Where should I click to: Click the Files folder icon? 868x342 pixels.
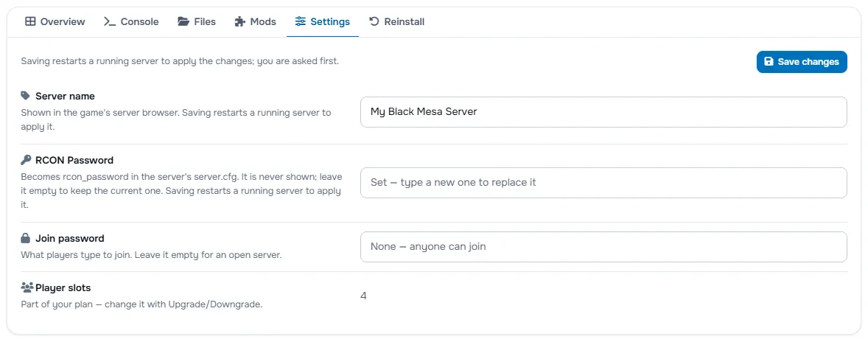pos(183,21)
